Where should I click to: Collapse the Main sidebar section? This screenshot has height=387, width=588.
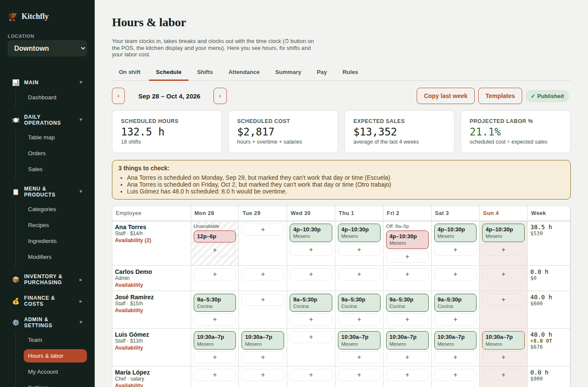[x=81, y=83]
